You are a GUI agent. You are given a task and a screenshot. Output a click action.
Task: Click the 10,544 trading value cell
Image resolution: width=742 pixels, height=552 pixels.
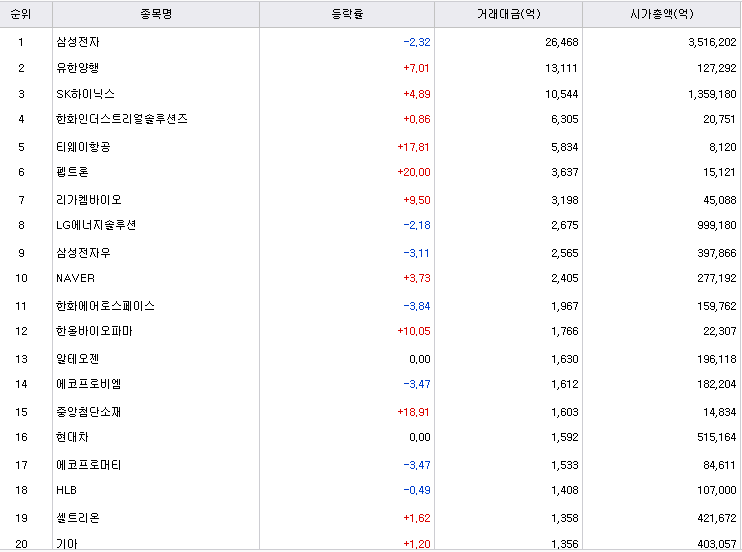click(x=562, y=94)
